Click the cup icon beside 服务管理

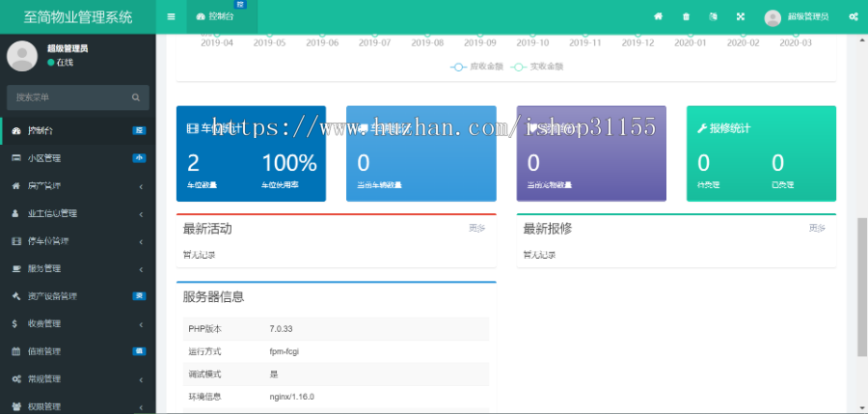(x=16, y=269)
